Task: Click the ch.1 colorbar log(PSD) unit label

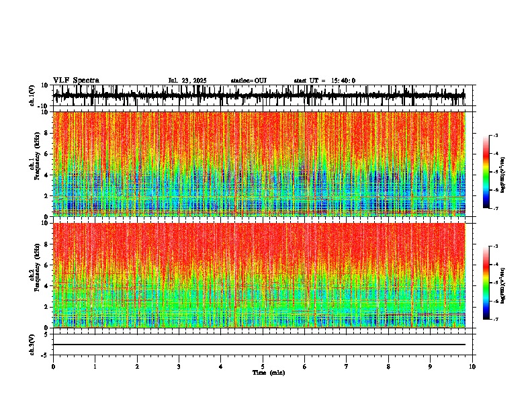Action: 503,175
